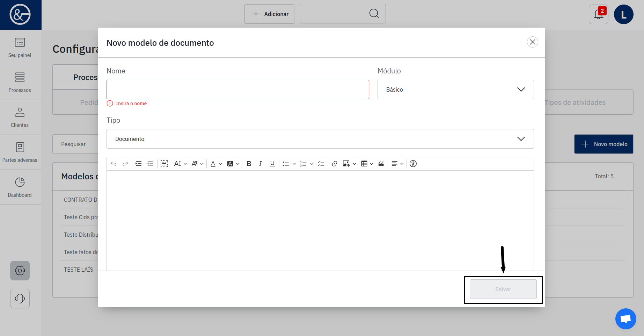
Task: Undo the last edit in the editor
Action: point(114,164)
